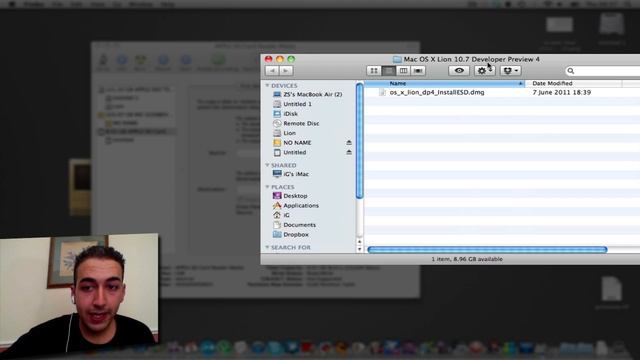Eject the NO NAME volume
The height and width of the screenshot is (360, 640).
coord(349,142)
